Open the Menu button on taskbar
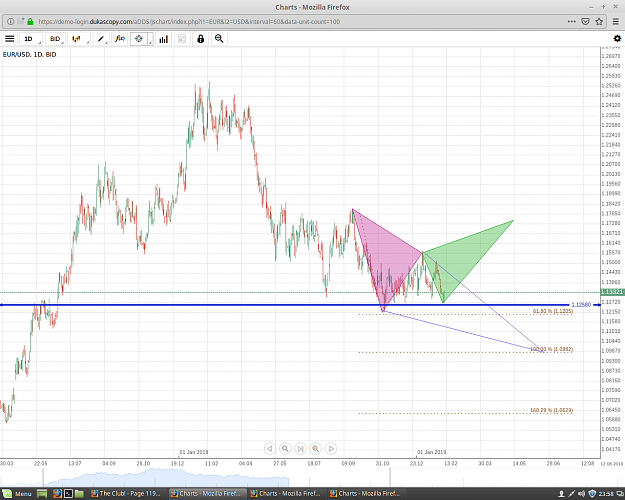 (18, 494)
